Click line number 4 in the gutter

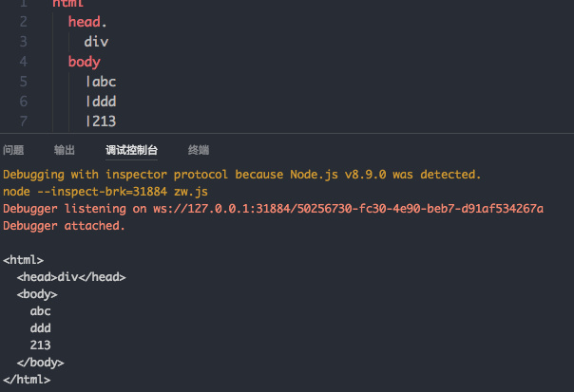(x=24, y=62)
